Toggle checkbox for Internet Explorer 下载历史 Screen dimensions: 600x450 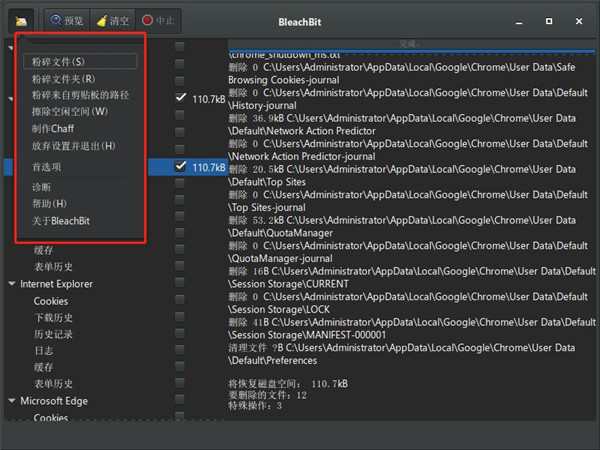180,316
